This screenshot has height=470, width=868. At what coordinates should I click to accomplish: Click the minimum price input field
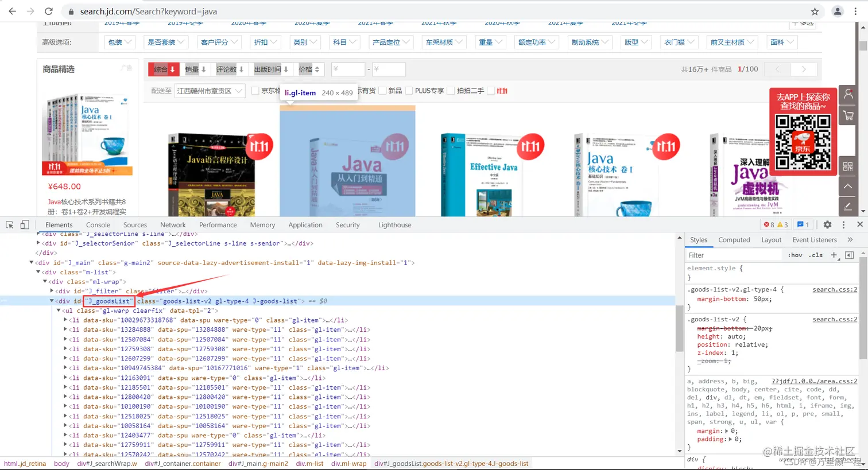[x=347, y=69]
